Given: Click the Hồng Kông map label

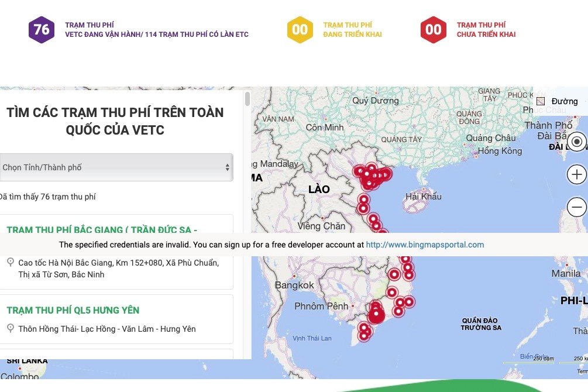Looking at the screenshot, I should point(500,151).
